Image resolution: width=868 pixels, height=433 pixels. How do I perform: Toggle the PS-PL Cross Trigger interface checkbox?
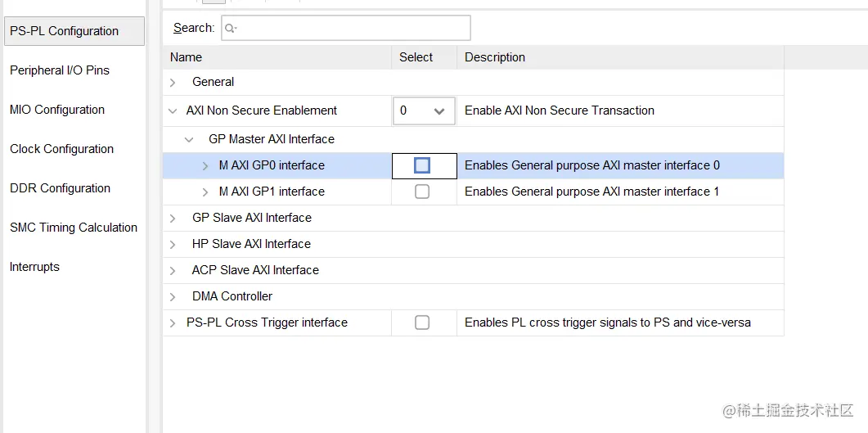point(422,322)
